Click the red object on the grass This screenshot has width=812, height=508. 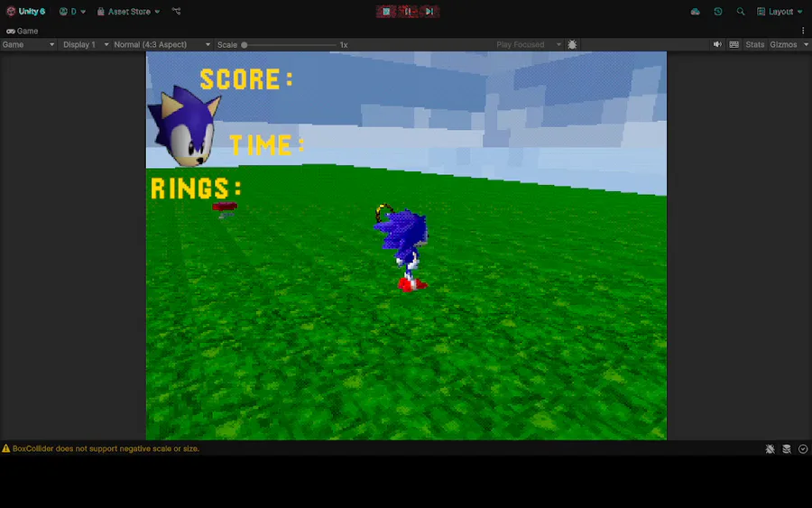pyautogui.click(x=225, y=208)
